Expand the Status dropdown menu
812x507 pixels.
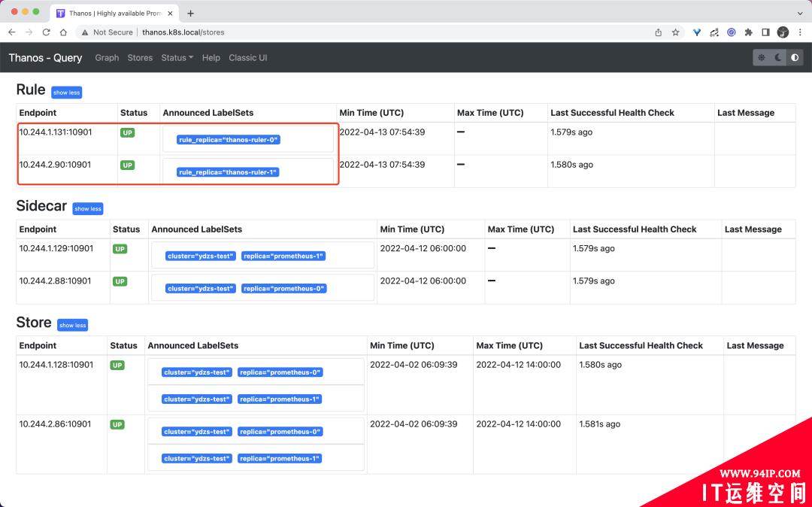[x=177, y=57]
